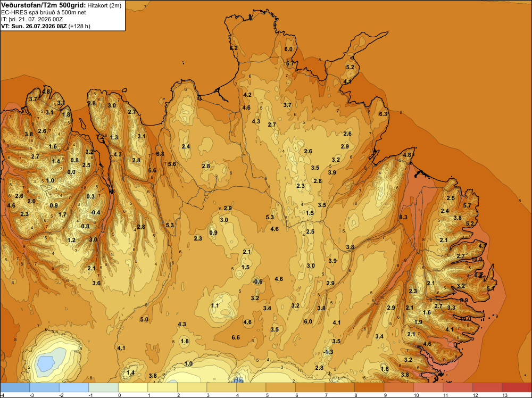Select the '1.1' temperature reading
Screen dimensions: 532x398
pyautogui.click(x=215, y=306)
